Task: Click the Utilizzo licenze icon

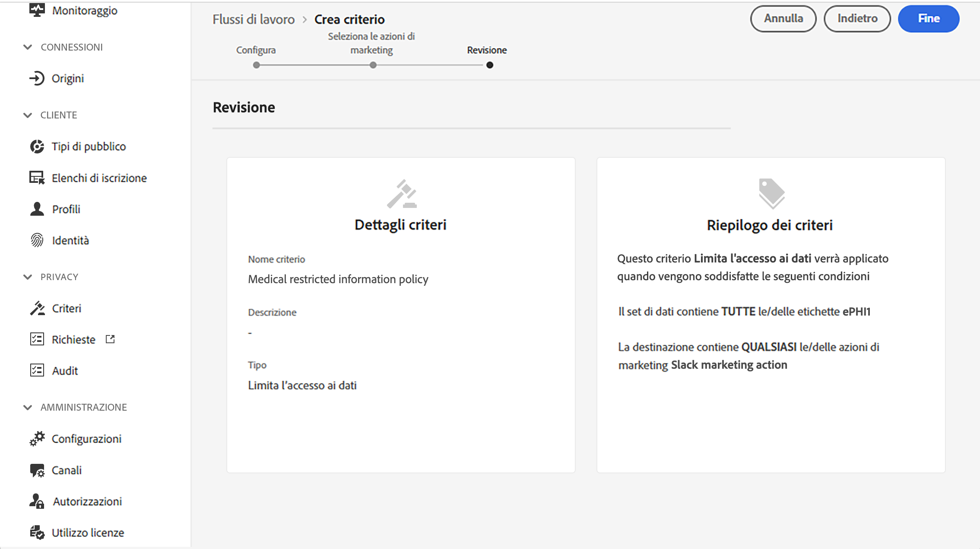Action: point(37,532)
